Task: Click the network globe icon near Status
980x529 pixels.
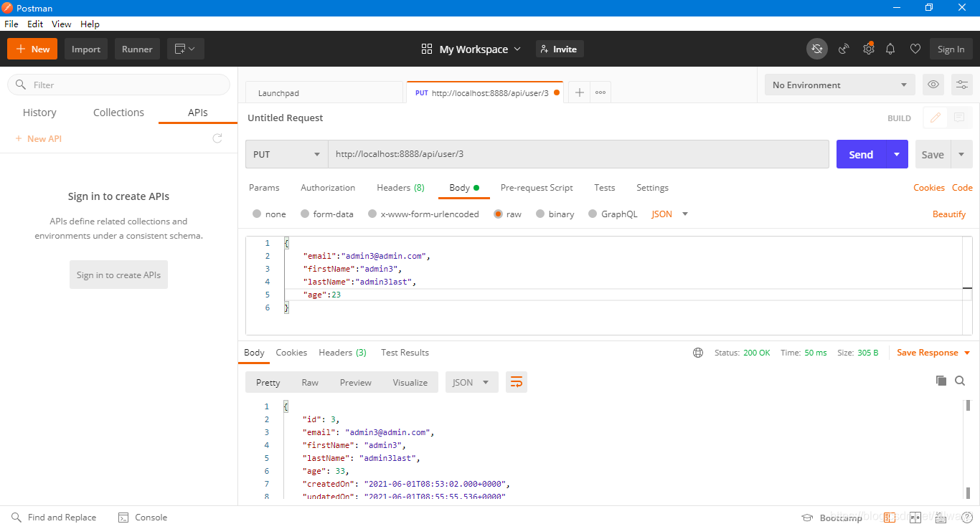Action: 698,353
